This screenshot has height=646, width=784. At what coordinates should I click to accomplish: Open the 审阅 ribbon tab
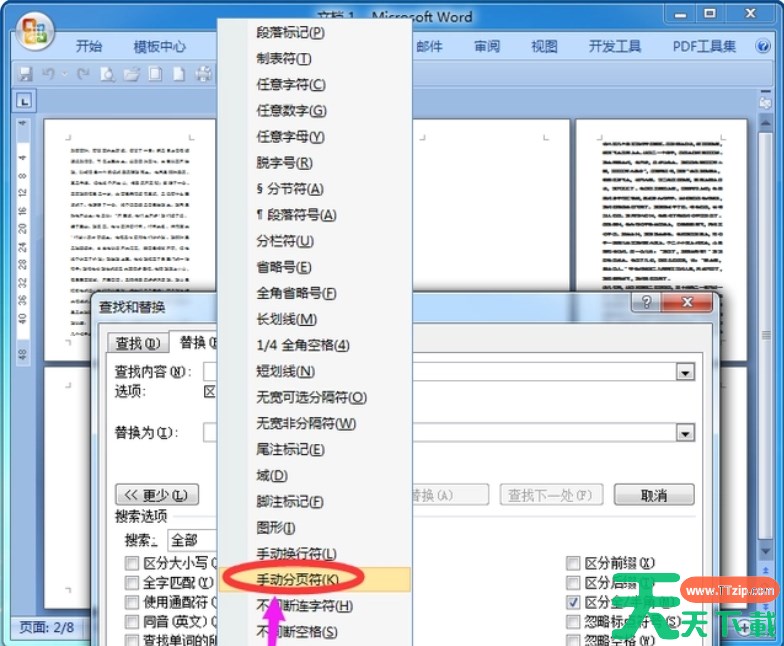point(487,46)
